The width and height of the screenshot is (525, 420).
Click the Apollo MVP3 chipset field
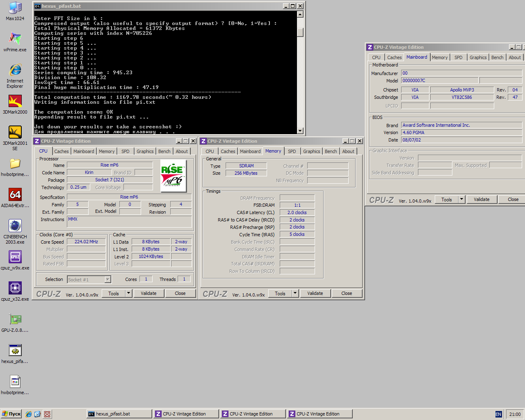(x=462, y=90)
